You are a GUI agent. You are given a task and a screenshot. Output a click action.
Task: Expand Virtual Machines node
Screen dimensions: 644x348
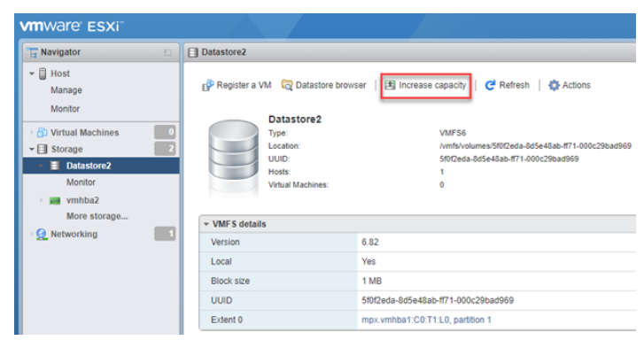pyautogui.click(x=32, y=133)
